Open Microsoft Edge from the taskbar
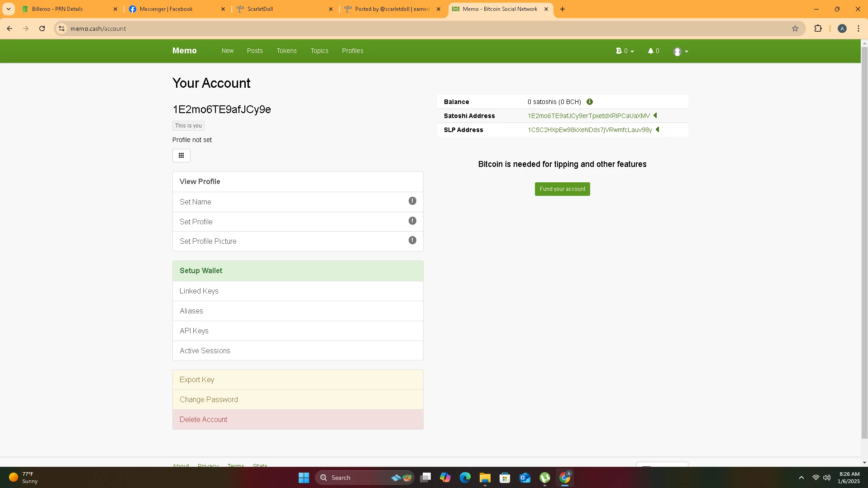 tap(465, 478)
